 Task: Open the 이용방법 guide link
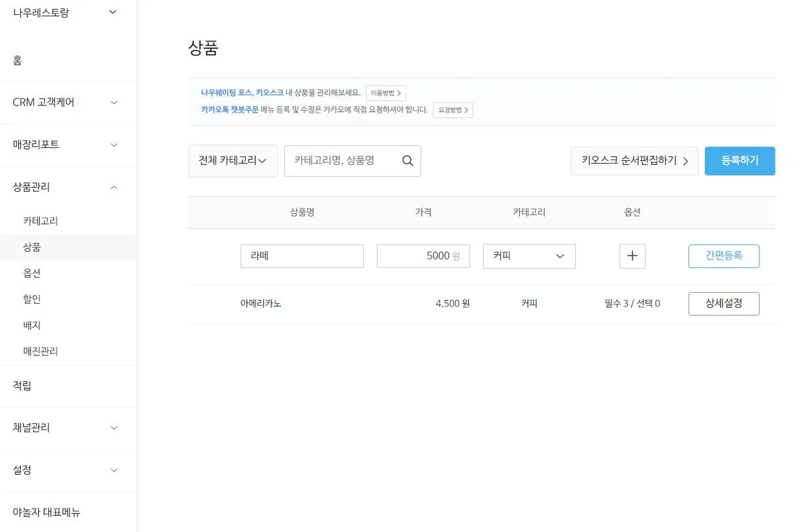coord(386,93)
